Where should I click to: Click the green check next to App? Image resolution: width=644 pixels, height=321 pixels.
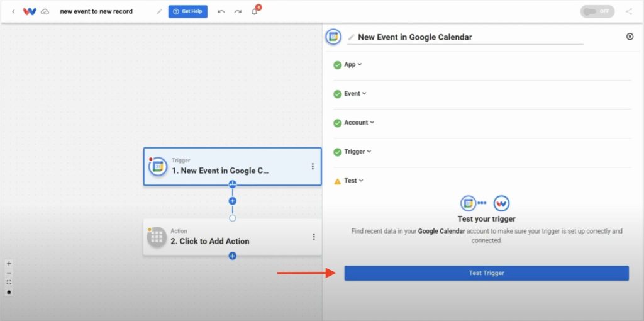338,65
